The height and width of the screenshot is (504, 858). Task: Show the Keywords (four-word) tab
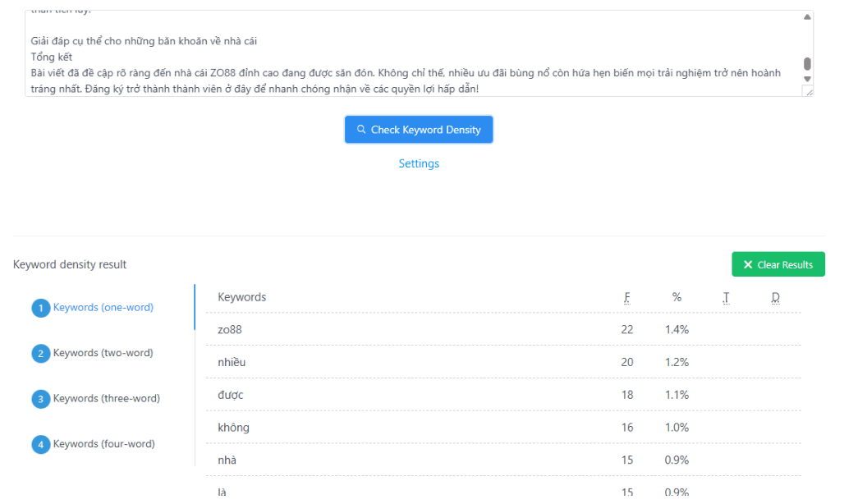coord(103,444)
